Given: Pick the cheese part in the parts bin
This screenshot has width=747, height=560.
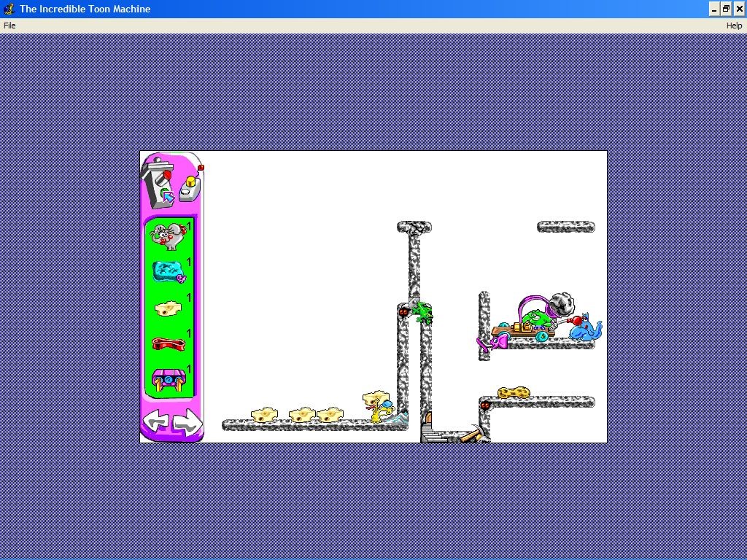Looking at the screenshot, I should point(168,308).
